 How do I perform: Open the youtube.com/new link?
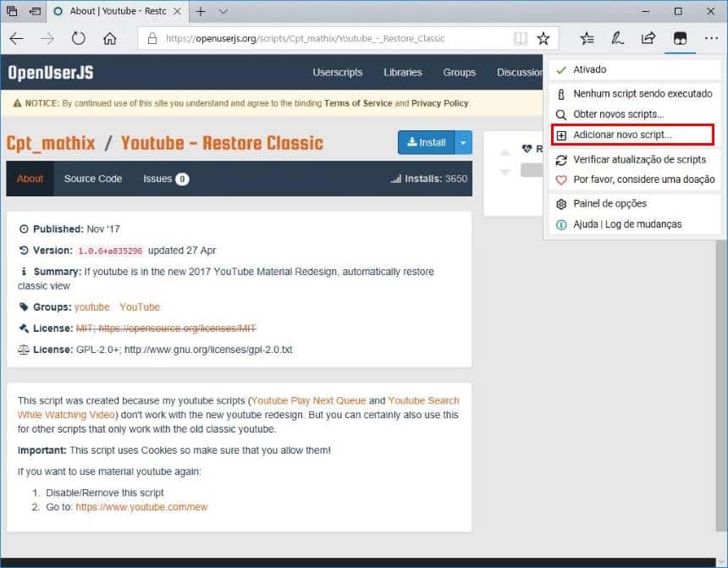pos(141,507)
